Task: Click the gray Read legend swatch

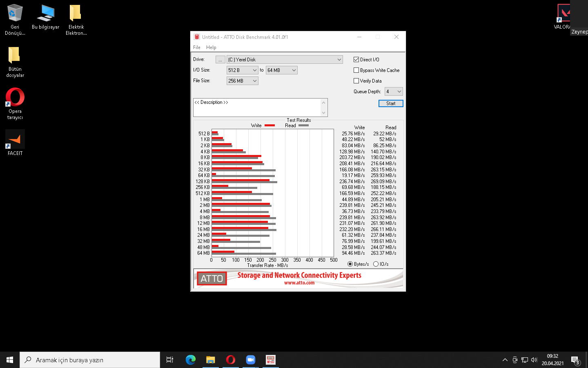Action: 303,126
